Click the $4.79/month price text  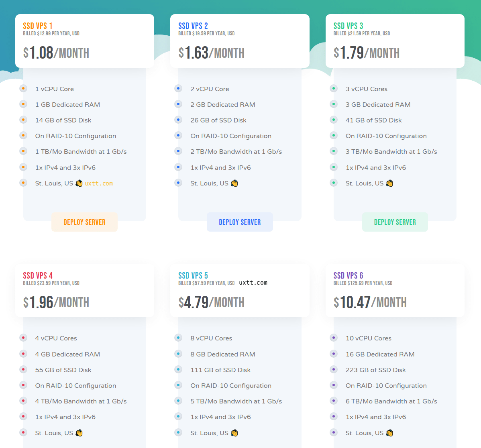pyautogui.click(x=211, y=302)
